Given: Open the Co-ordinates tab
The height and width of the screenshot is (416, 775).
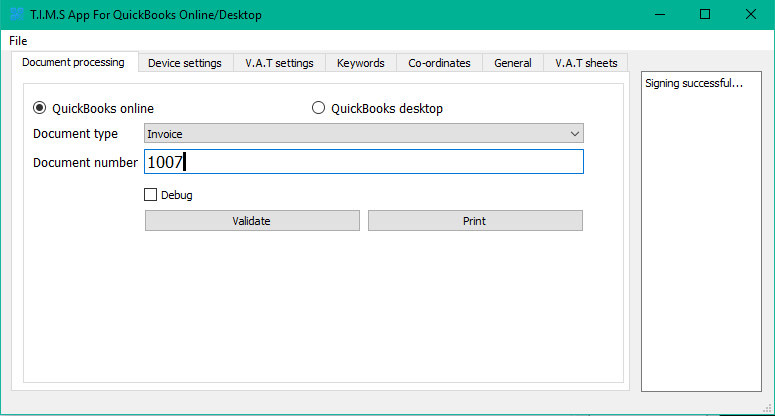Looking at the screenshot, I should click(439, 63).
